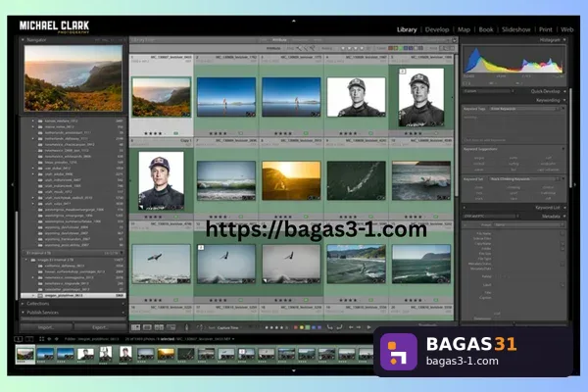Select next photo arrow in toolbar
This screenshot has width=588, height=392.
click(x=359, y=327)
